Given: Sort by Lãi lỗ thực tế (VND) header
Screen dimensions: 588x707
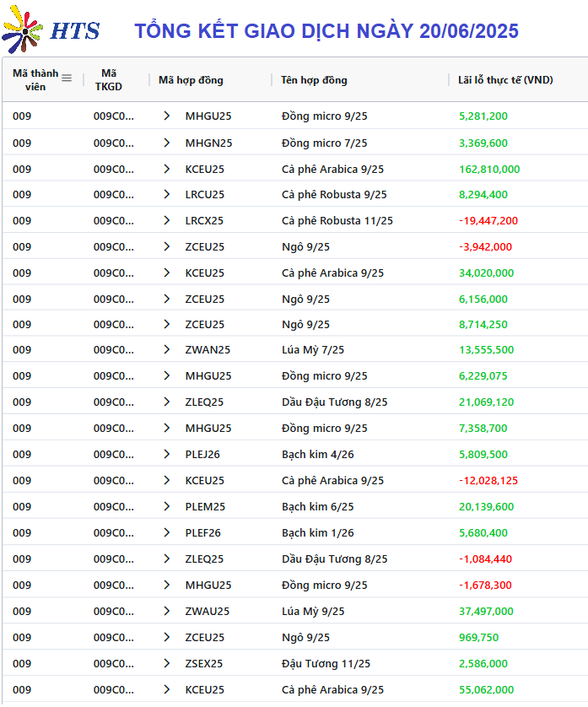Looking at the screenshot, I should [505, 80].
